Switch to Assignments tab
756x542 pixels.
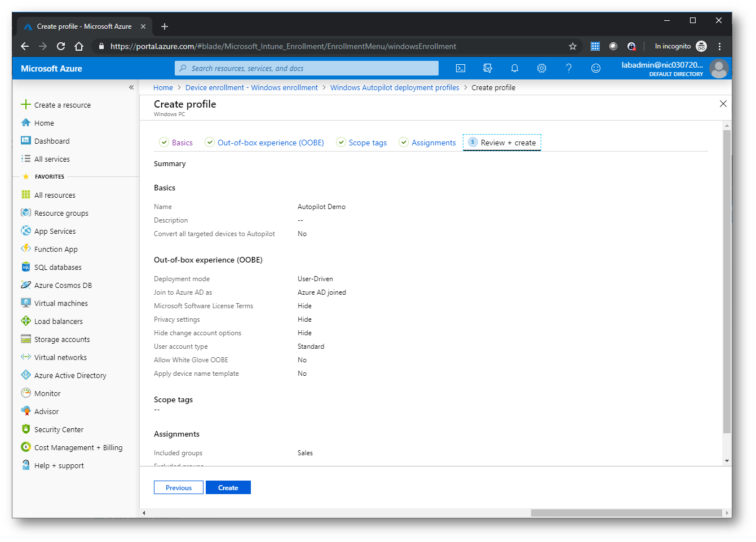pos(427,143)
